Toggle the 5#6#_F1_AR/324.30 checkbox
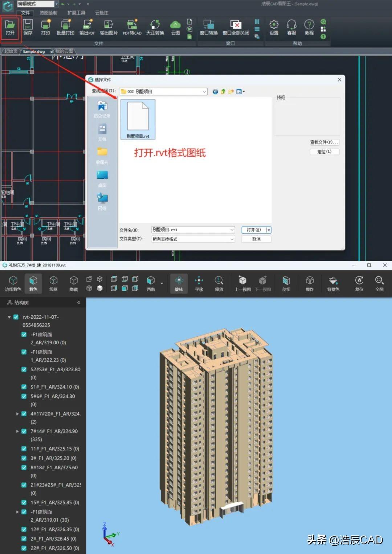Image resolution: width=392 pixels, height=554 pixels. 24,396
